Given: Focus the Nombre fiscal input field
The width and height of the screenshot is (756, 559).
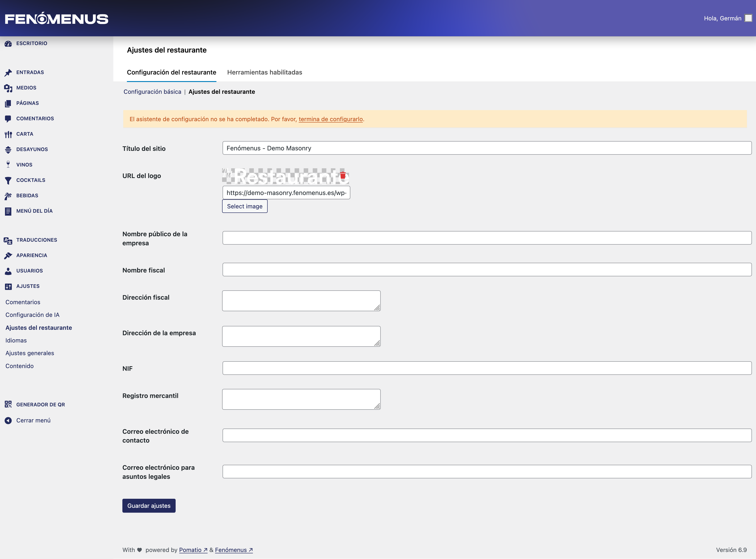Looking at the screenshot, I should 487,270.
